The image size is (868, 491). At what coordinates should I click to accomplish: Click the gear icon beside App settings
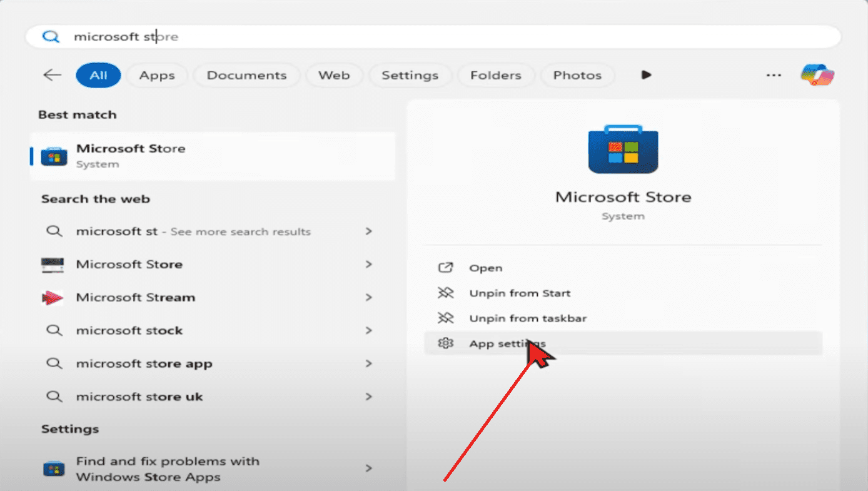(445, 343)
